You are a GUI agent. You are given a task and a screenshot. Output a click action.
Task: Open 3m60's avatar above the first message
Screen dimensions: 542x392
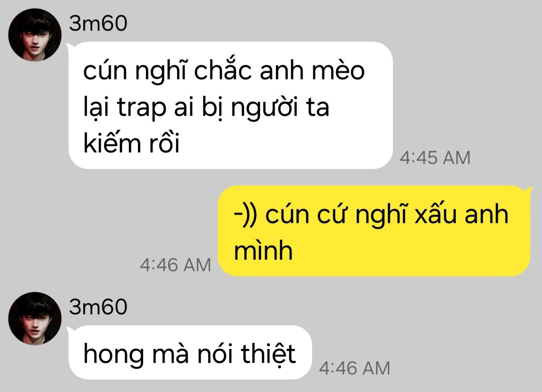(35, 35)
